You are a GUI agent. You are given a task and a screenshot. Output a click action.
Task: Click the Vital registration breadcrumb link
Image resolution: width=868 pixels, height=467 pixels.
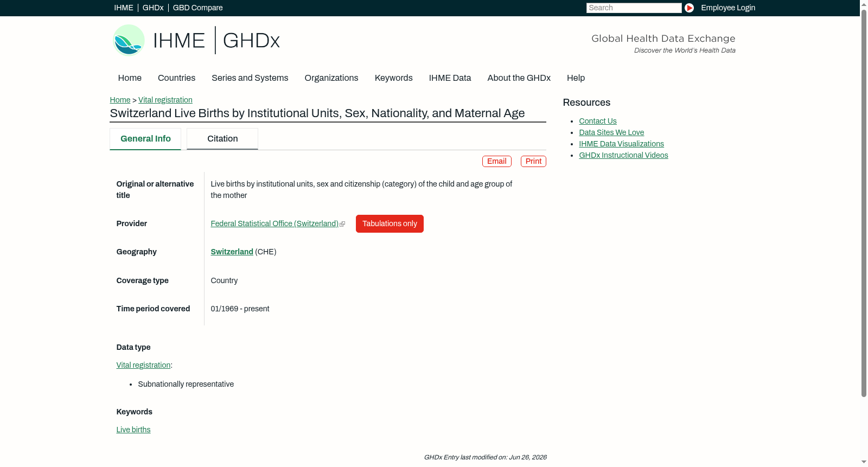point(165,100)
